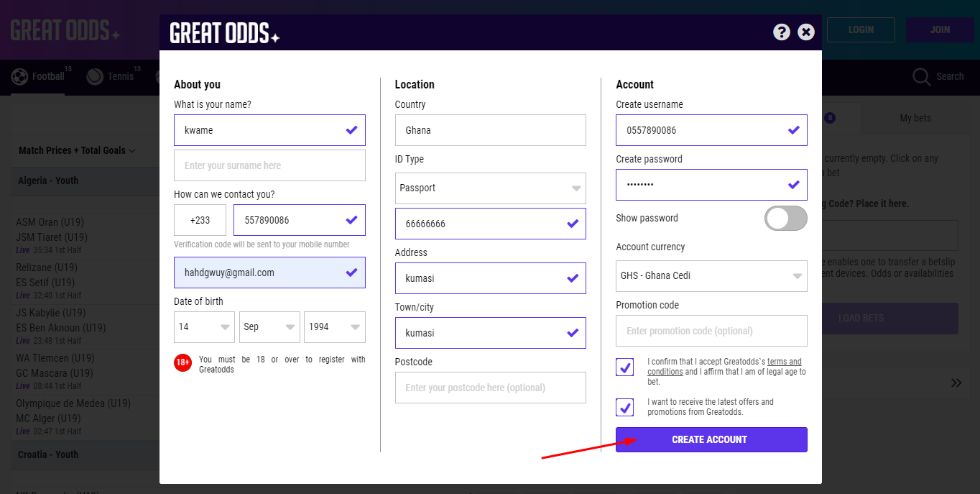The image size is (980, 494).
Task: Switch to the My bets tab
Action: tap(915, 118)
